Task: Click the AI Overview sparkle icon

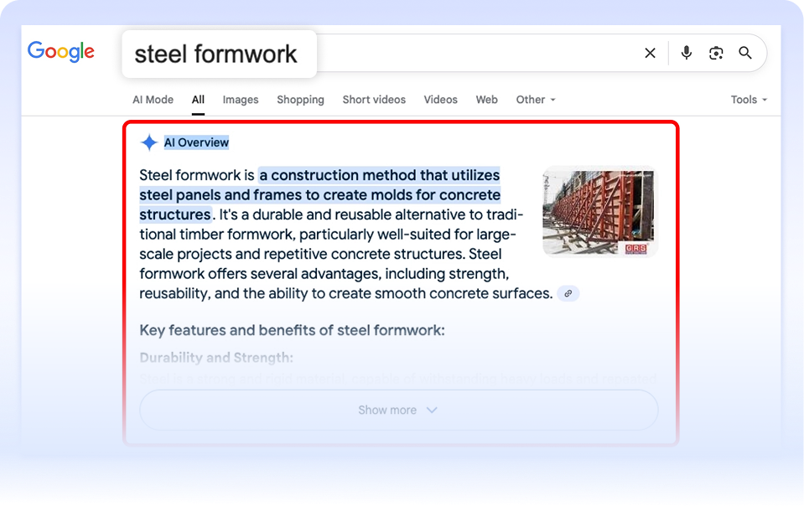Action: point(149,142)
